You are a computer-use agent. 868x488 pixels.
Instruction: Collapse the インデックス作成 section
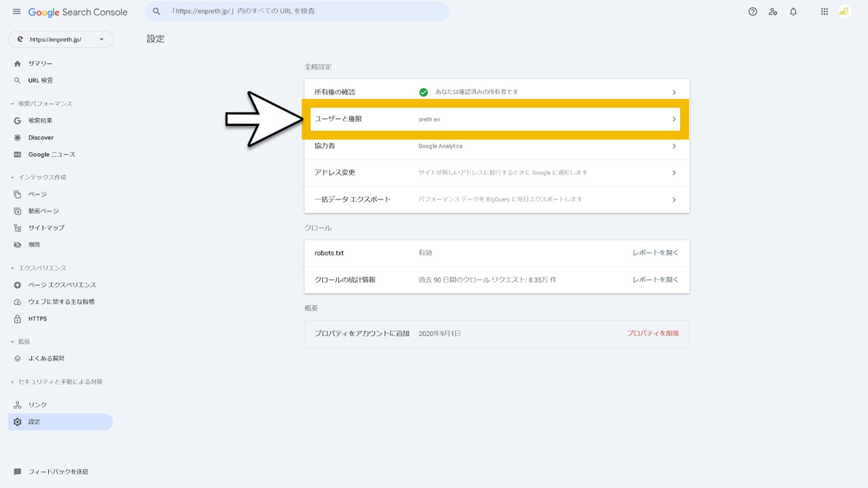11,177
